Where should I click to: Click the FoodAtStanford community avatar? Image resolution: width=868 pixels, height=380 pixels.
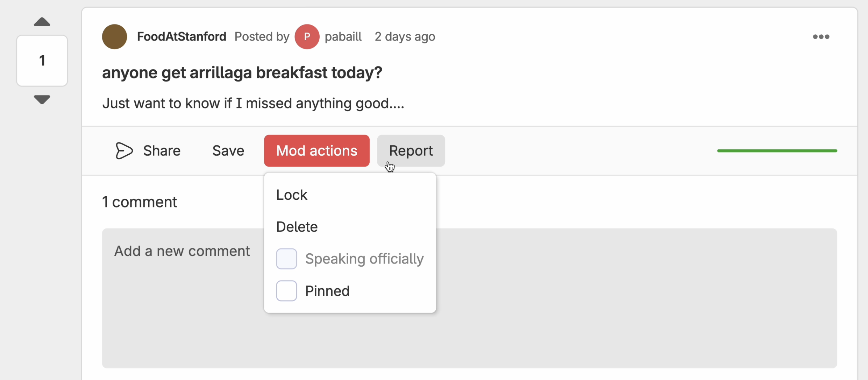click(x=114, y=36)
